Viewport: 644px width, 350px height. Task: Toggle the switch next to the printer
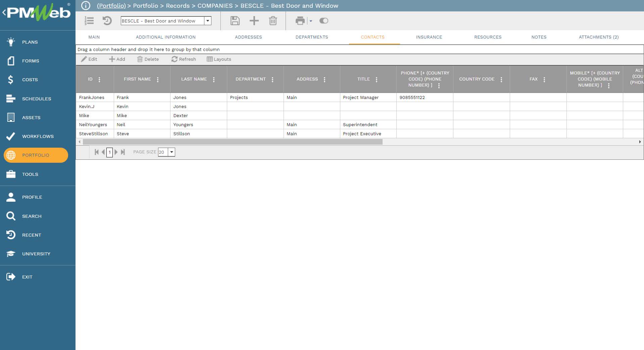pyautogui.click(x=324, y=21)
